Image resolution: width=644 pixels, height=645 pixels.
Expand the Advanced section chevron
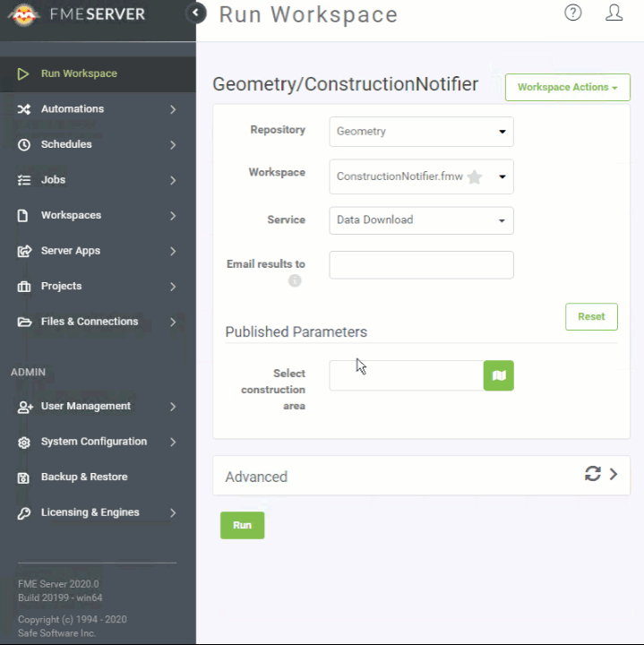click(x=614, y=474)
